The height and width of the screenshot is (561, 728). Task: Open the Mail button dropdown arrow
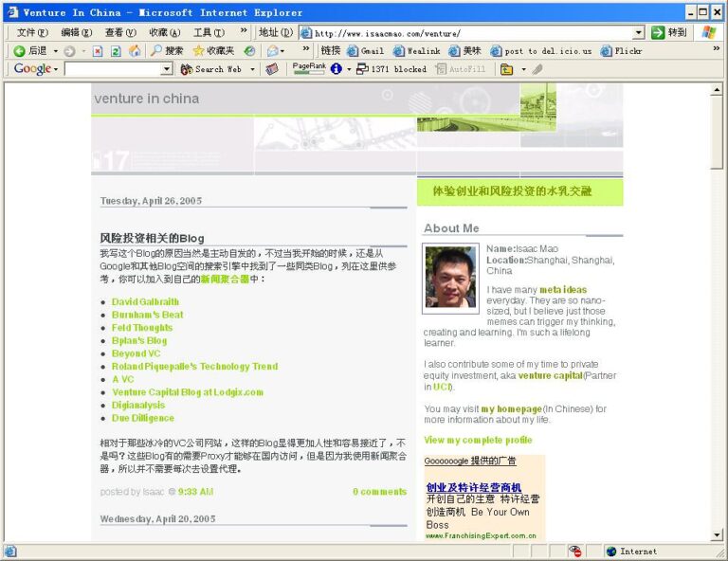click(x=282, y=51)
